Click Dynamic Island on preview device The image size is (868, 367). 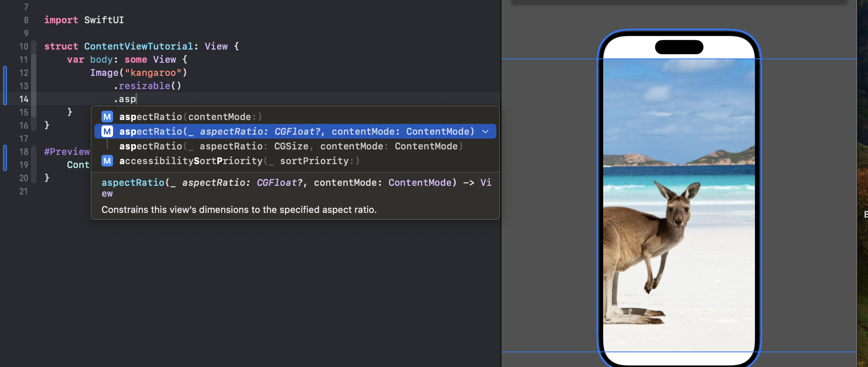coord(679,47)
